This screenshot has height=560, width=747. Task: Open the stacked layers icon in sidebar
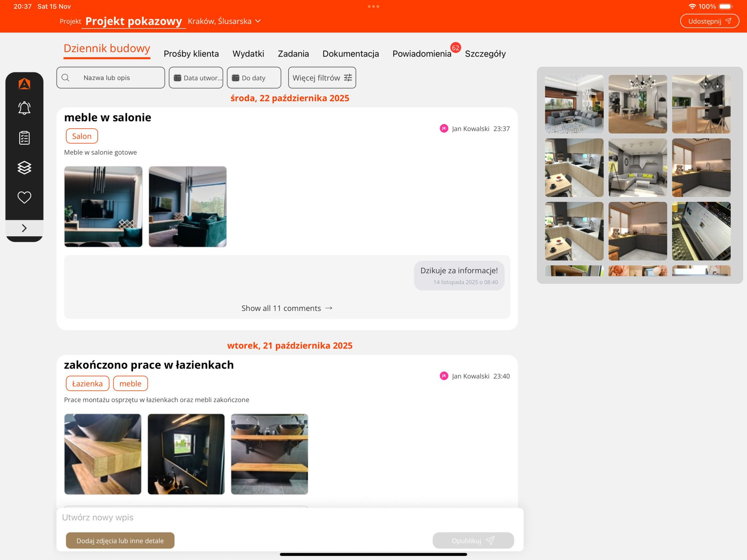(24, 168)
